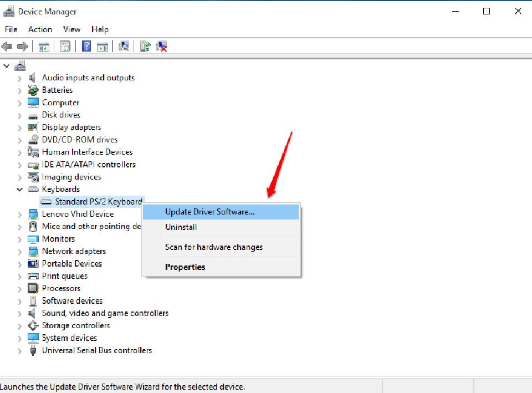Choose Update Driver Software from context menu
This screenshot has width=532, height=393.
tap(209, 211)
